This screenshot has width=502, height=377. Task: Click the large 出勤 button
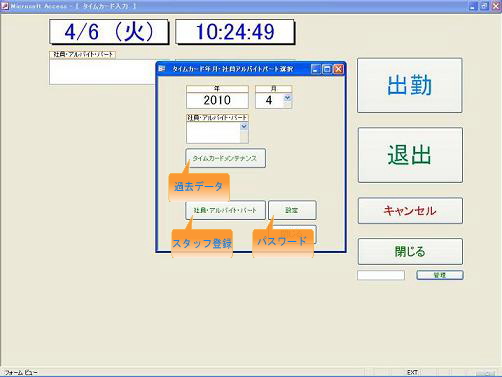(x=410, y=85)
